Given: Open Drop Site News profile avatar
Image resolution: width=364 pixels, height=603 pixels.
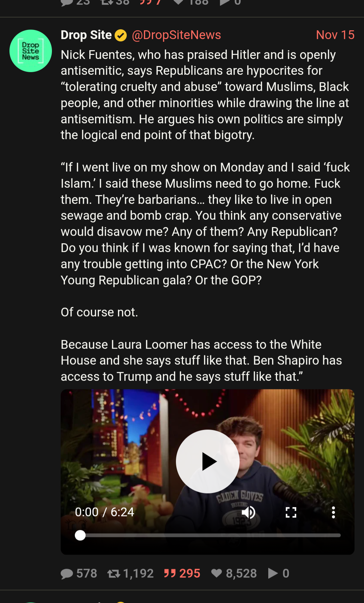Looking at the screenshot, I should click(x=31, y=51).
